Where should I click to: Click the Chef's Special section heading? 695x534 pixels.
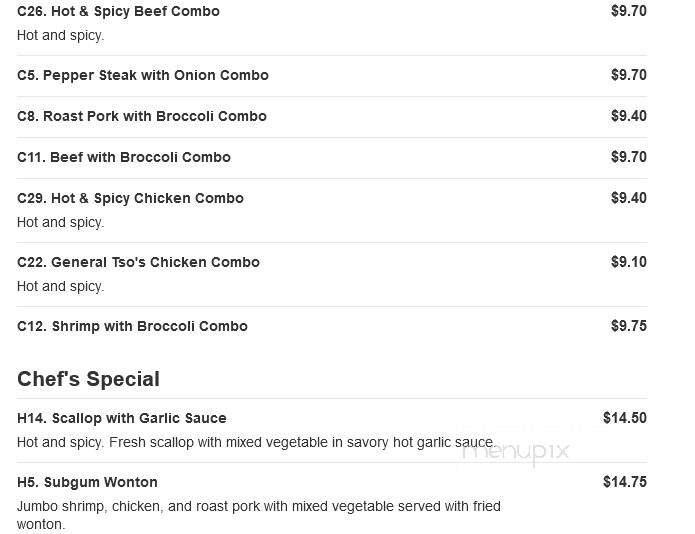click(88, 379)
